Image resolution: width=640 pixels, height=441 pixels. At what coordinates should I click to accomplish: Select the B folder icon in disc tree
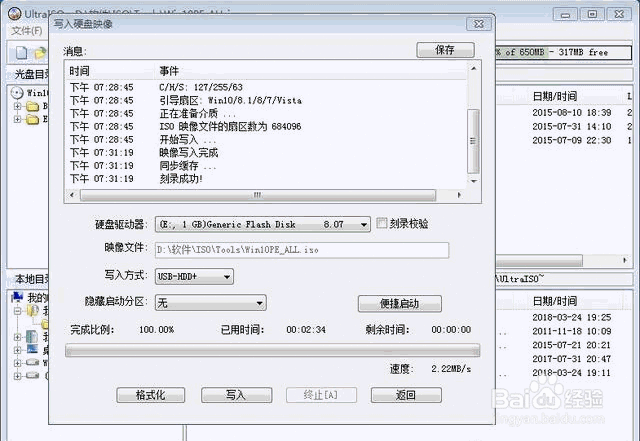32,107
